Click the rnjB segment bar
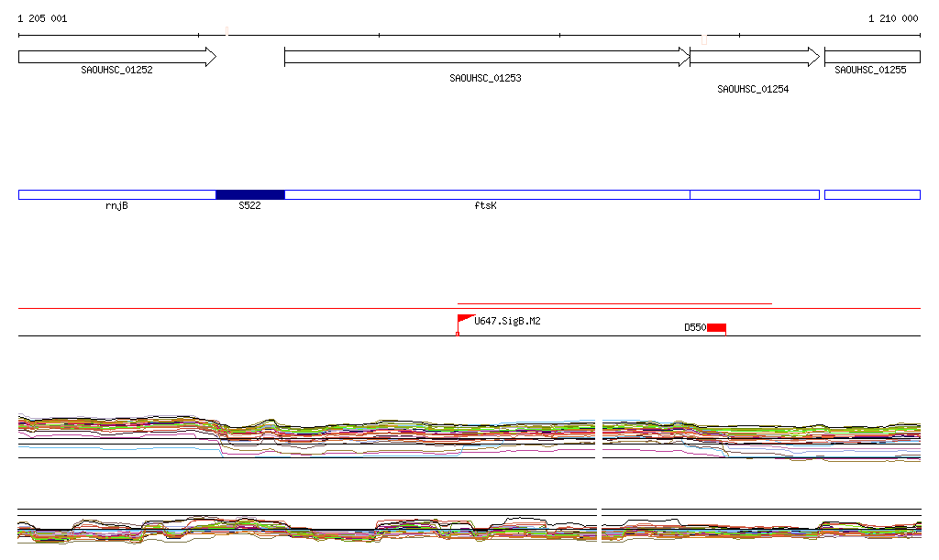The height and width of the screenshot is (560, 939). pyautogui.click(x=116, y=194)
